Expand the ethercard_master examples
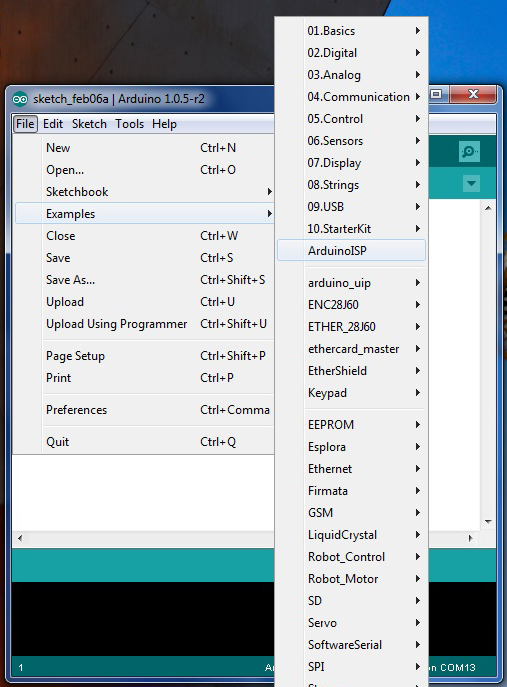Image resolution: width=507 pixels, height=687 pixels. [351, 349]
